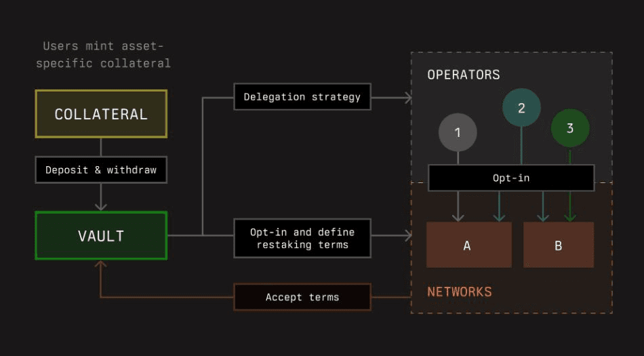Click the COLLATERAL box
644x356 pixels.
click(101, 114)
